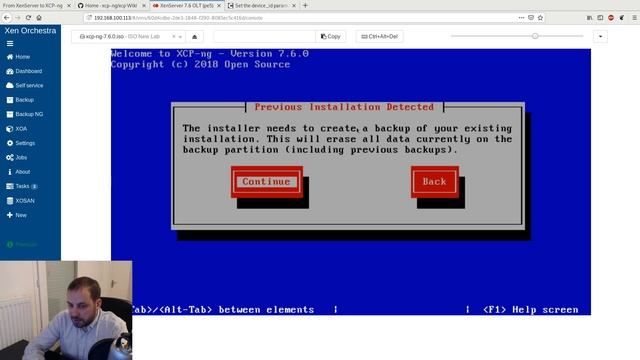
Task: Open the Dashboard section
Action: coord(24,71)
